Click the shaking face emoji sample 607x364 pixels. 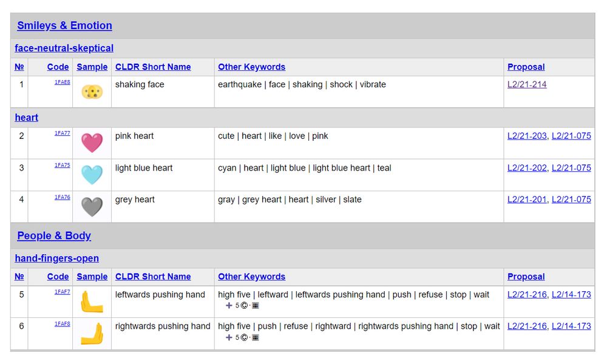point(92,91)
